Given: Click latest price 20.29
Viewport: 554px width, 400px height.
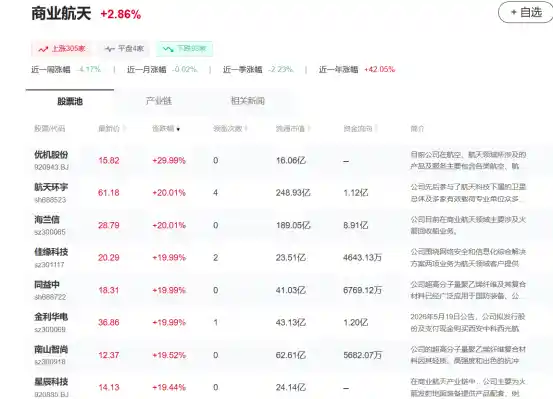Looking at the screenshot, I should tap(109, 258).
